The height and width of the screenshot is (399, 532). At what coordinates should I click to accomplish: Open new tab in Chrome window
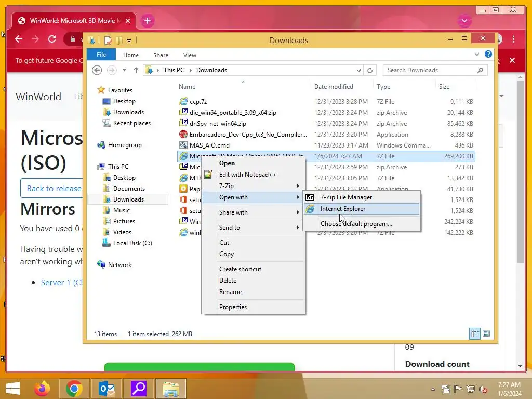pos(147,21)
